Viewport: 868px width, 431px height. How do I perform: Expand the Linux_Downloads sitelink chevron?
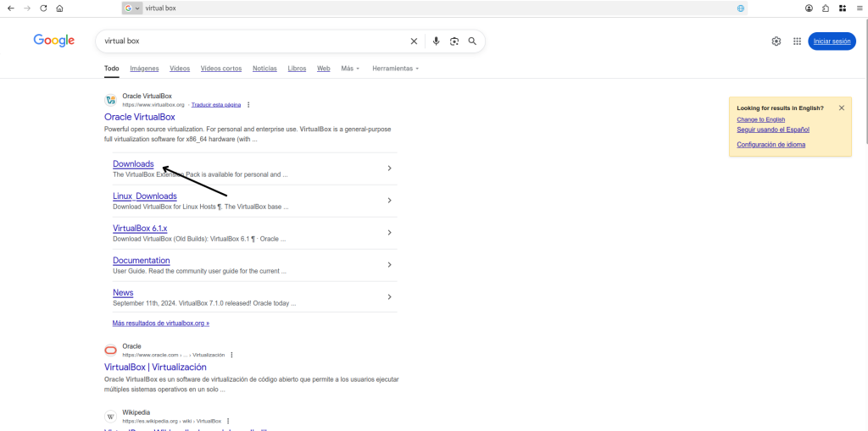tap(389, 201)
